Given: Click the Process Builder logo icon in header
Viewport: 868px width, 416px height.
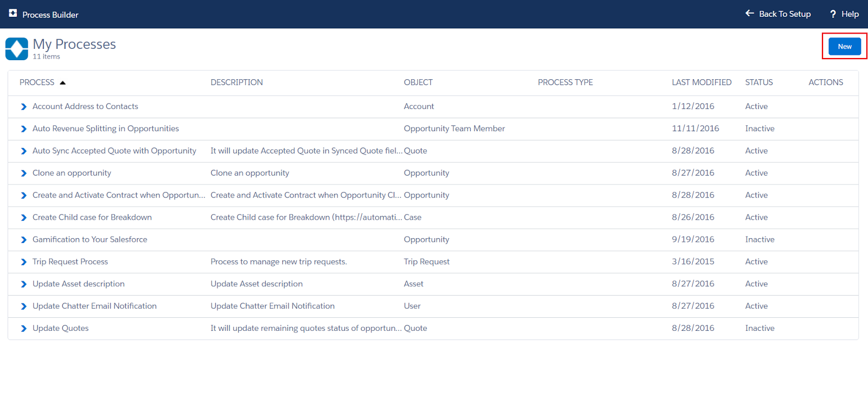Looking at the screenshot, I should [13, 13].
